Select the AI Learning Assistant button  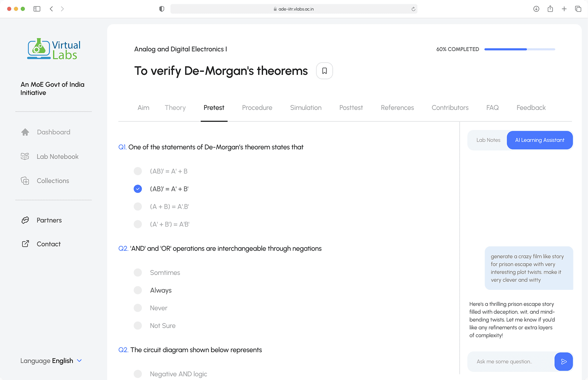(x=539, y=140)
